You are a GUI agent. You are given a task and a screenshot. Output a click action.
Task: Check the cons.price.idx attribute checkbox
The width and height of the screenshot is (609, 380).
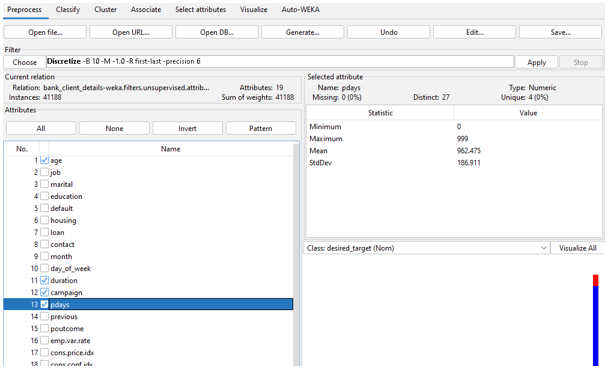click(44, 352)
